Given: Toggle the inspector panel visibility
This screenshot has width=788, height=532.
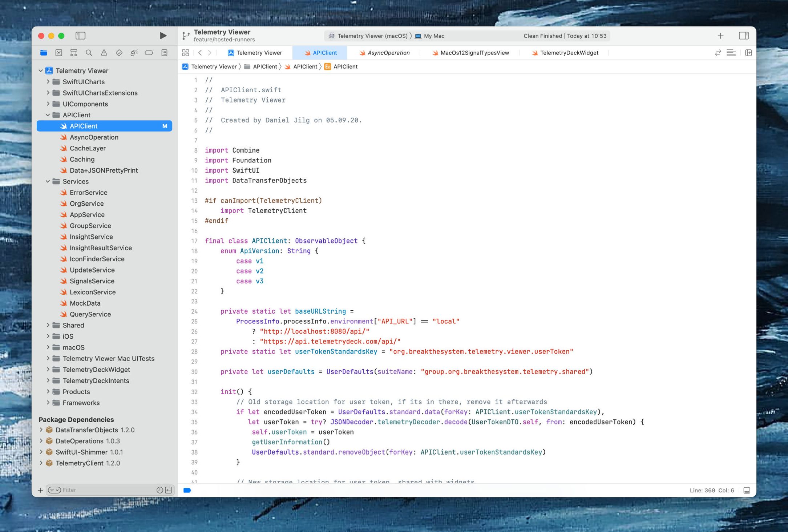Looking at the screenshot, I should [744, 36].
